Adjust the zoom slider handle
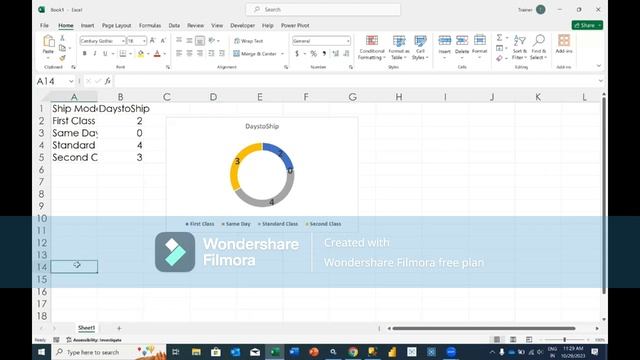 click(x=564, y=340)
